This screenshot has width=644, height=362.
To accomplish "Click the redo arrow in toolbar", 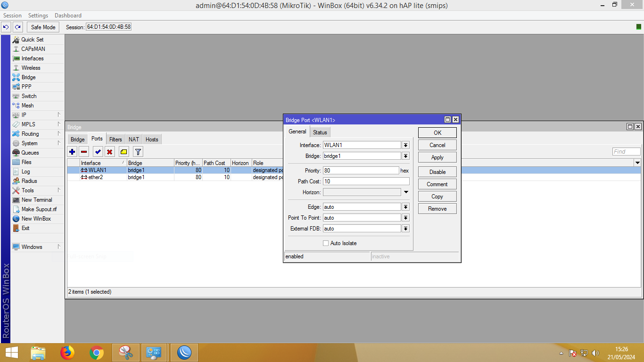I will point(17,27).
